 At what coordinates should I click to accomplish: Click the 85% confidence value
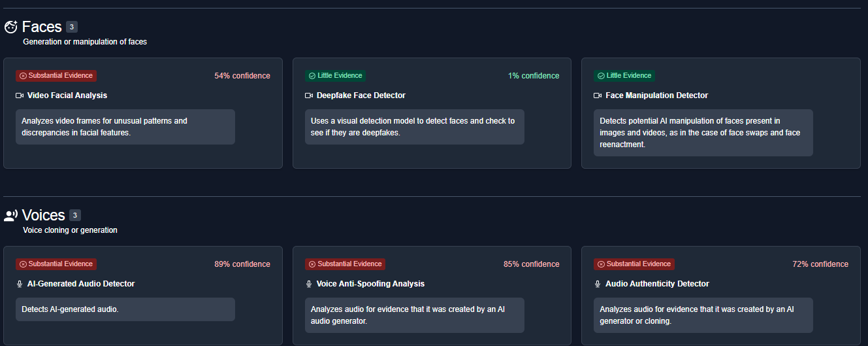532,264
